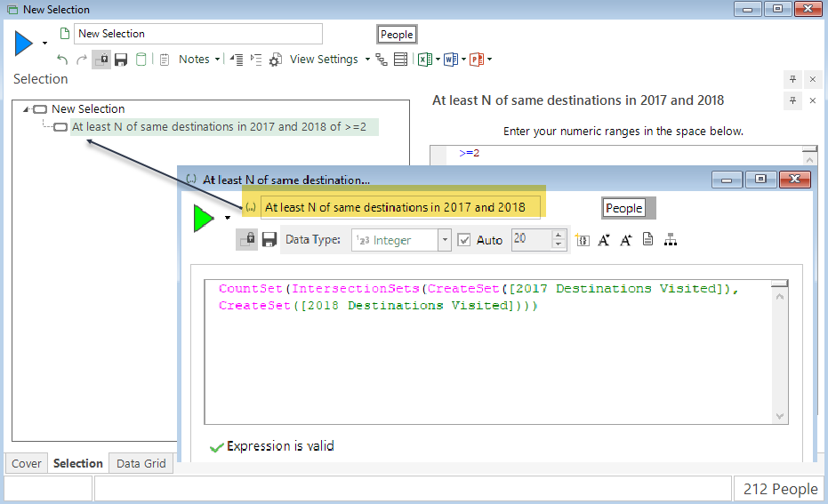Switch to the Cover tab
This screenshot has height=504, width=828.
point(27,463)
